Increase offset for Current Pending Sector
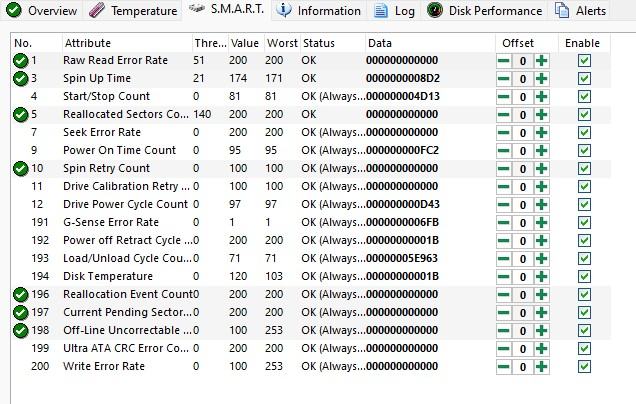Screen dimensions: 636x404 coord(541,313)
